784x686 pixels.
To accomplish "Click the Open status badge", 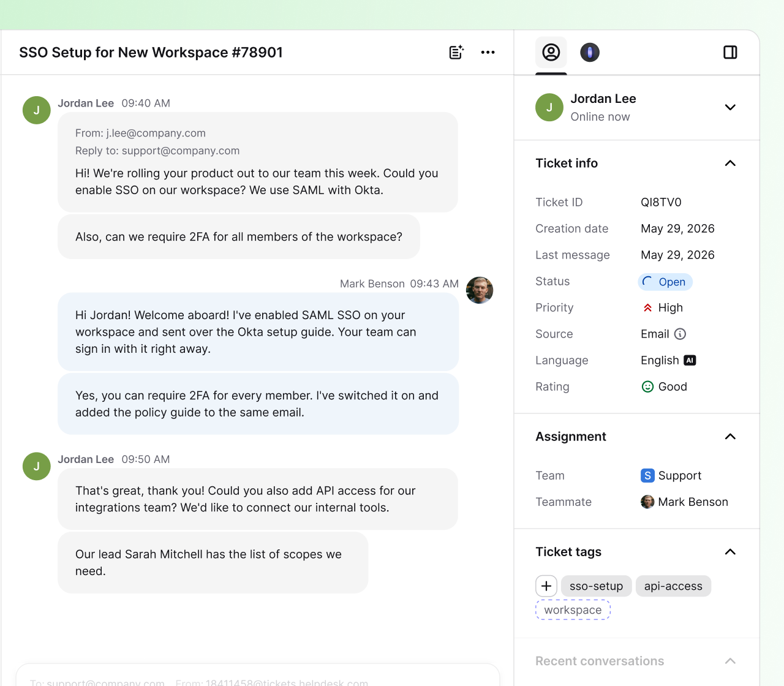I will point(665,282).
